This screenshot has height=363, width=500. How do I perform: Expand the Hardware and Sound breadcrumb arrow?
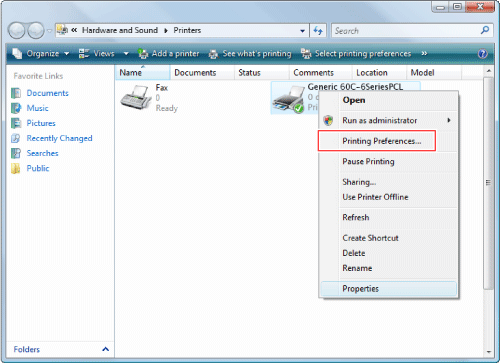tap(166, 31)
